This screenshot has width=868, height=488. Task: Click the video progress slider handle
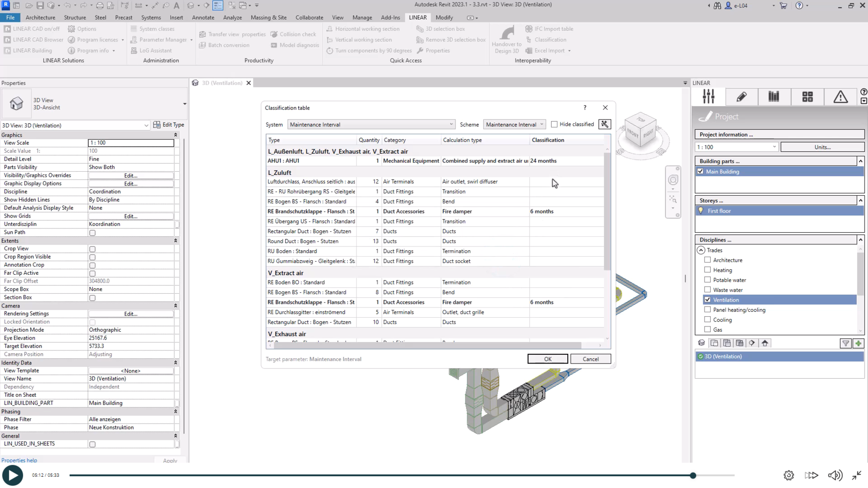(693, 475)
